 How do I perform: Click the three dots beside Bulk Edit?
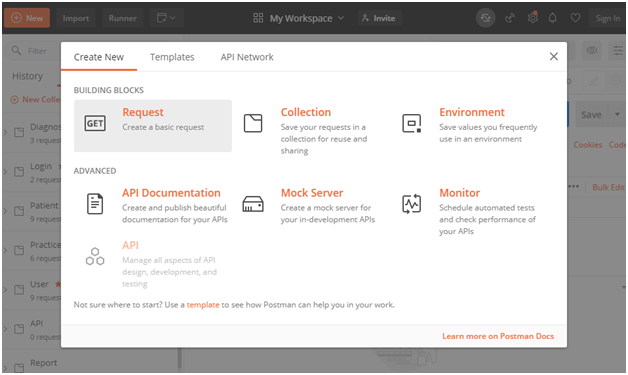pos(574,186)
